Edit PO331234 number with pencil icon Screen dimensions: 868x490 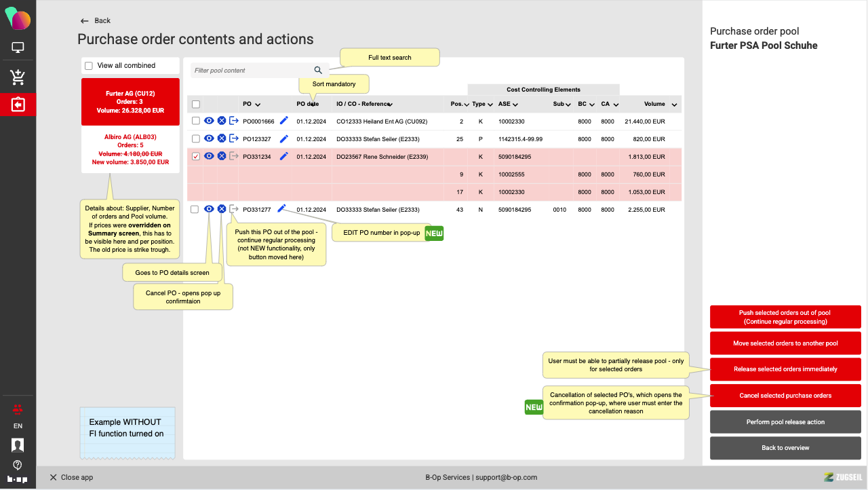pyautogui.click(x=283, y=156)
